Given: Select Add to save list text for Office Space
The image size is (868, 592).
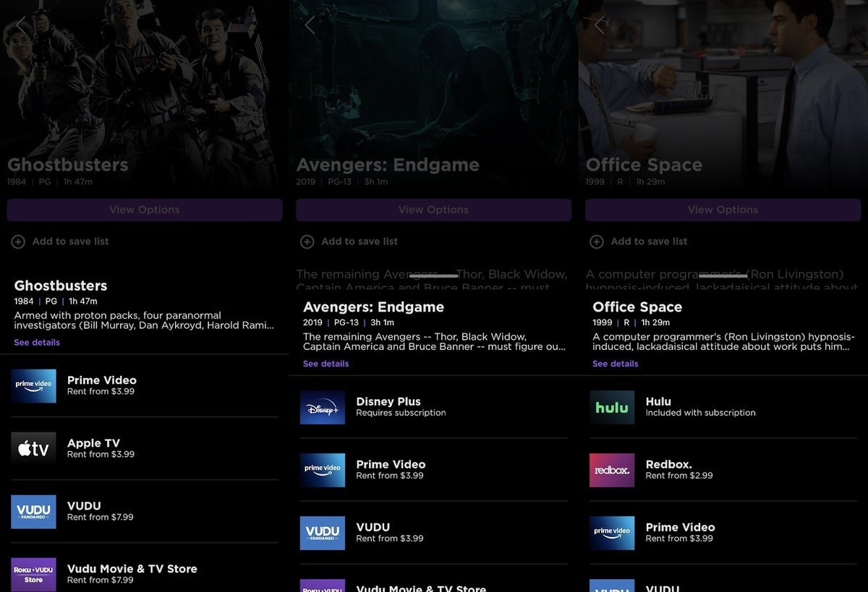Looking at the screenshot, I should point(649,241).
